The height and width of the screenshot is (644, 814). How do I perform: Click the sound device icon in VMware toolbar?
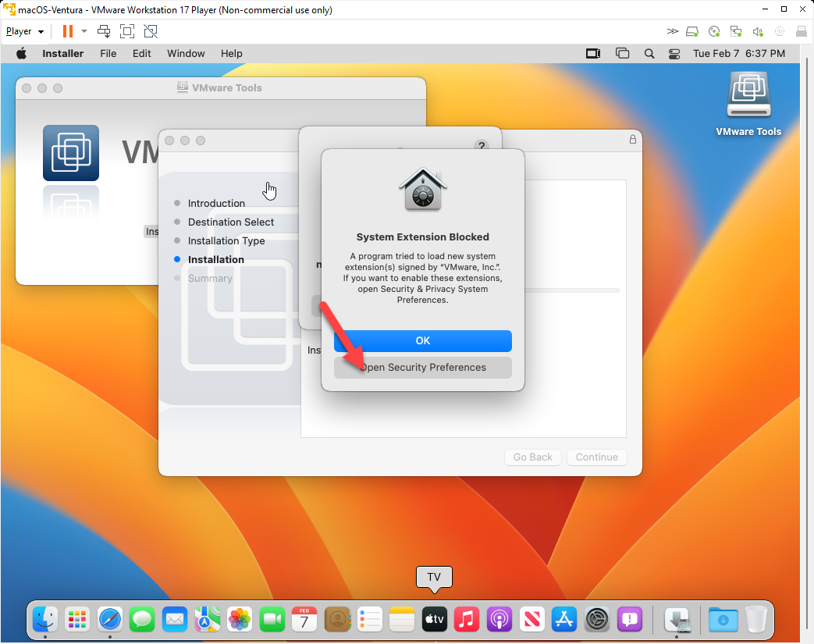pos(756,31)
